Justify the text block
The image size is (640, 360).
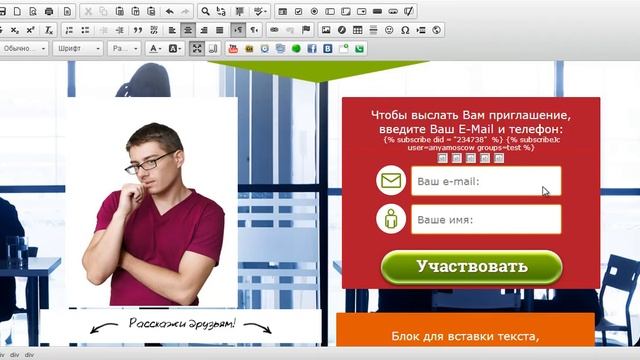[x=220, y=30]
